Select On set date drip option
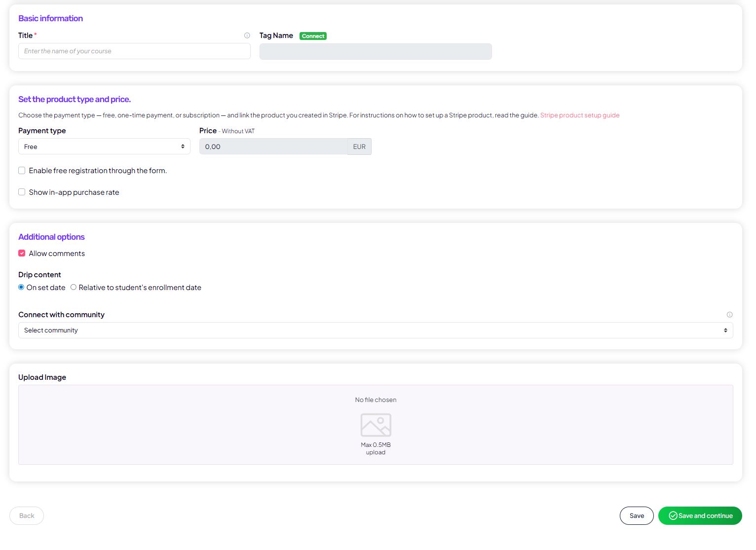 tap(21, 288)
